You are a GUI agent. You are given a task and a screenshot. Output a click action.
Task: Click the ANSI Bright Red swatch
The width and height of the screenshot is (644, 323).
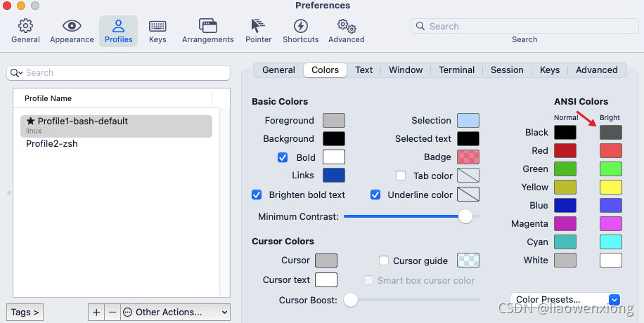(611, 151)
